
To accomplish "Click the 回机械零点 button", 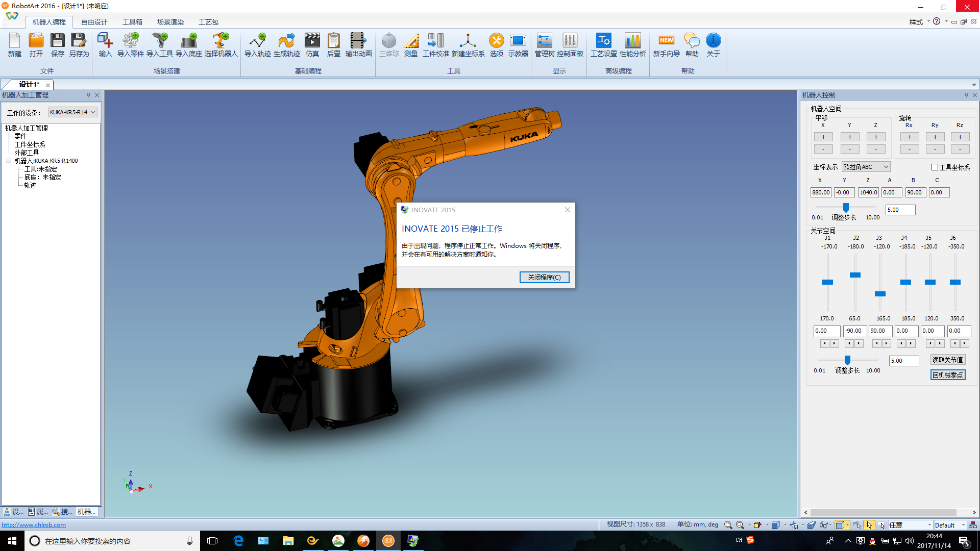I will point(947,375).
